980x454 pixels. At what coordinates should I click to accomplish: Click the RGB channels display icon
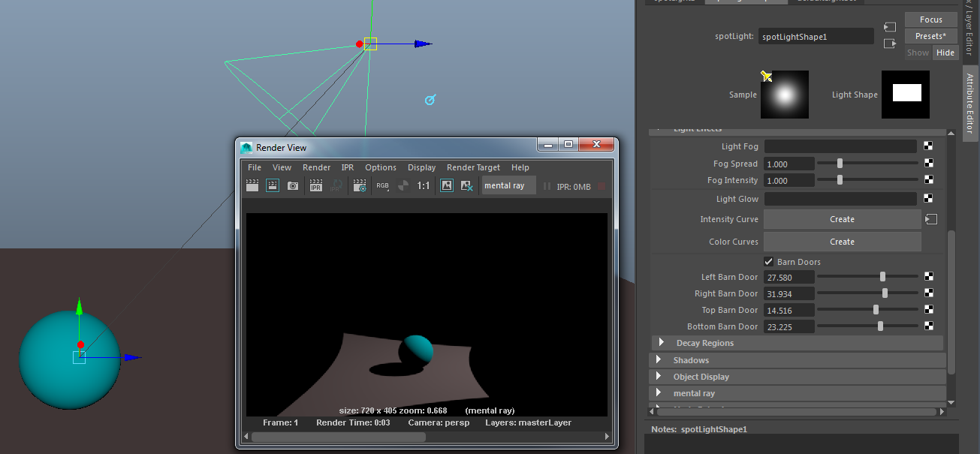click(x=382, y=185)
